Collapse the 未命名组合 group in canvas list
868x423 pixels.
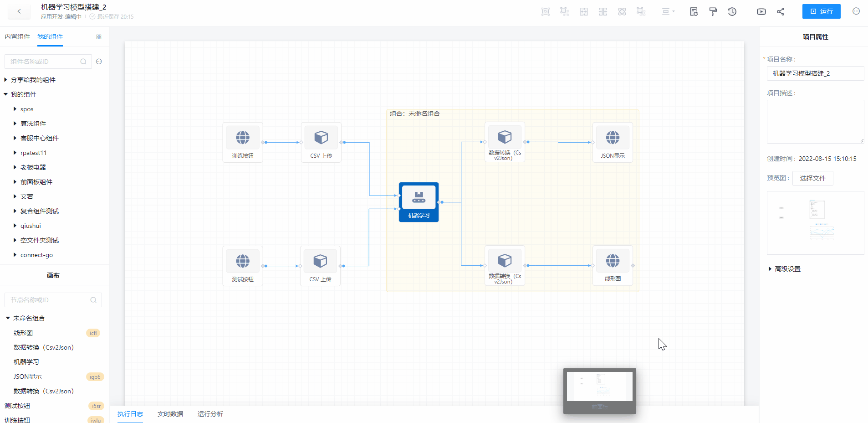click(x=8, y=318)
